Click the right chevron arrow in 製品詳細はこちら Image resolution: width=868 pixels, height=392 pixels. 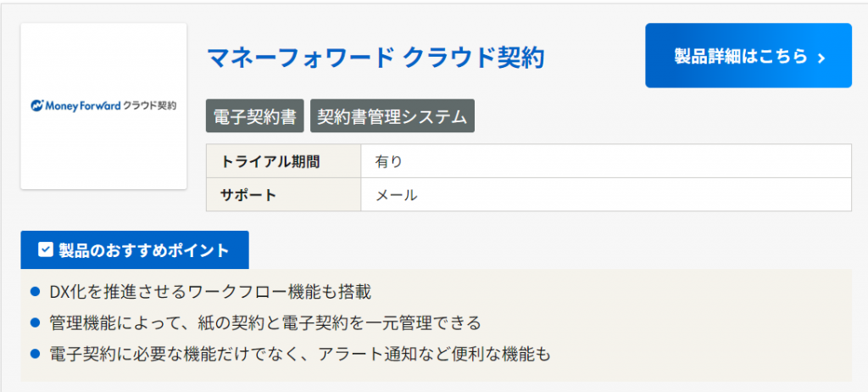click(821, 57)
